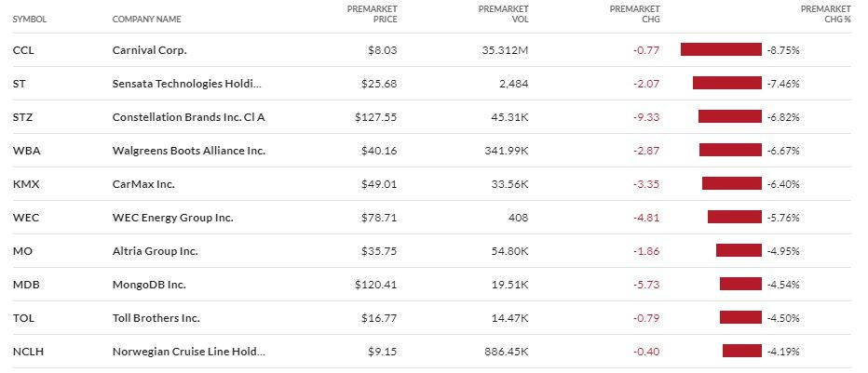
Task: Click the red bar next to -4.19%
Action: point(742,352)
